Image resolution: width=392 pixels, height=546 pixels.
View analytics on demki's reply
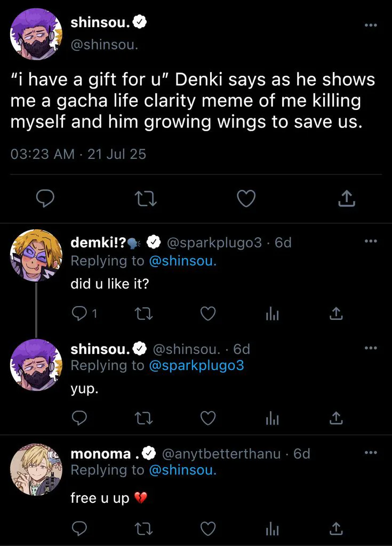[x=272, y=314]
